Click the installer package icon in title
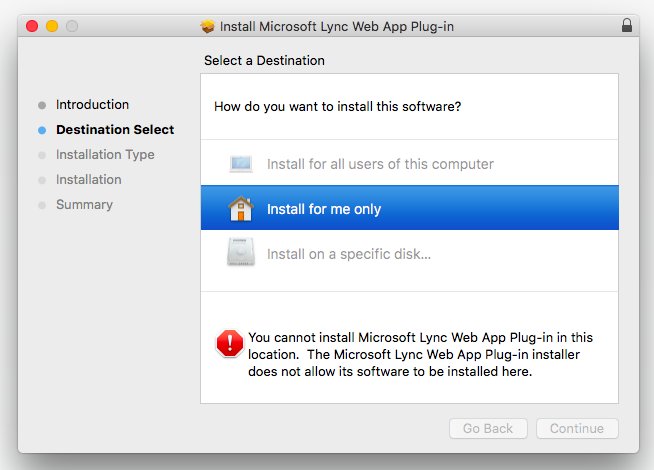Screen dimensions: 654x470 (207, 26)
